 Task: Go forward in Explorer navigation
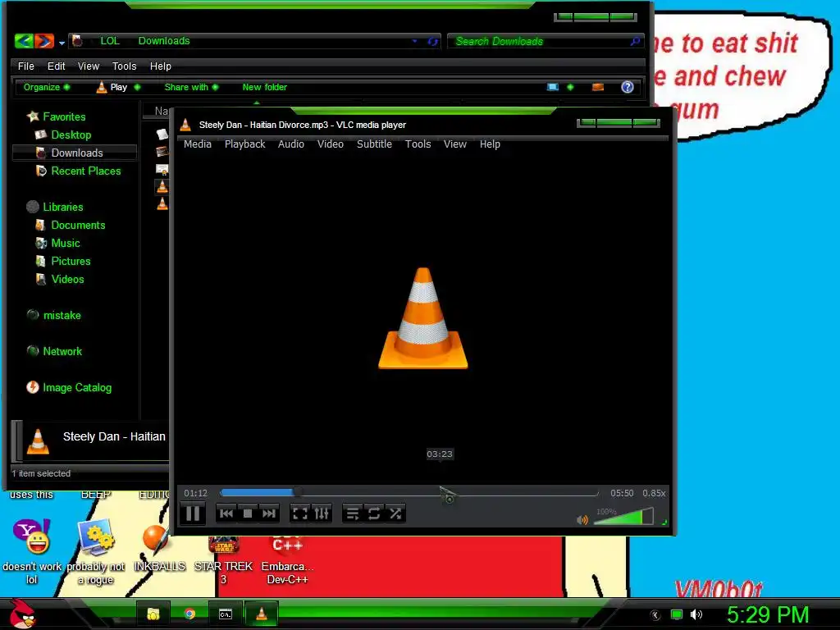[44, 41]
